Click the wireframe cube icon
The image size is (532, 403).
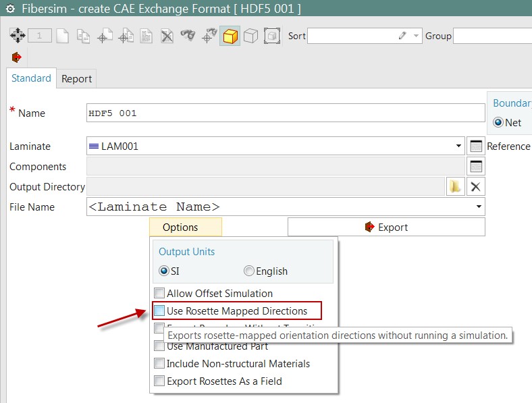pyautogui.click(x=250, y=36)
